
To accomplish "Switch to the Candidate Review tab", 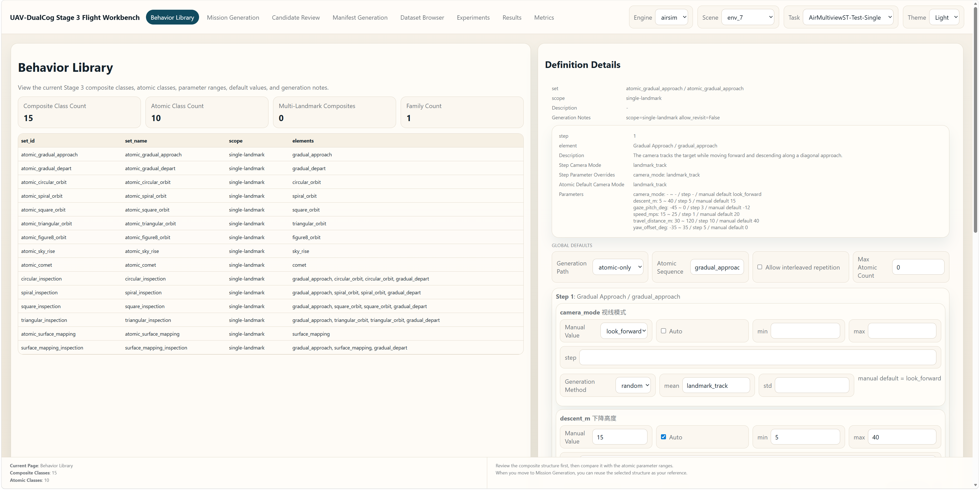I will coord(296,18).
